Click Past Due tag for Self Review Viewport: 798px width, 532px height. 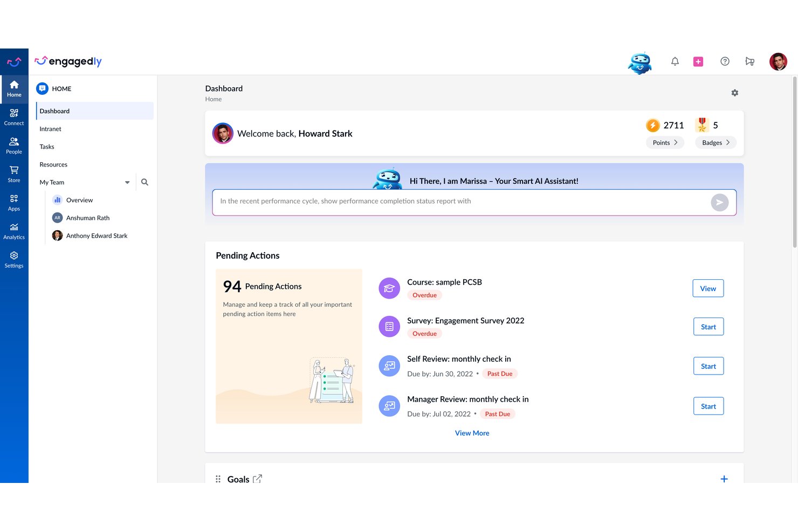(500, 374)
